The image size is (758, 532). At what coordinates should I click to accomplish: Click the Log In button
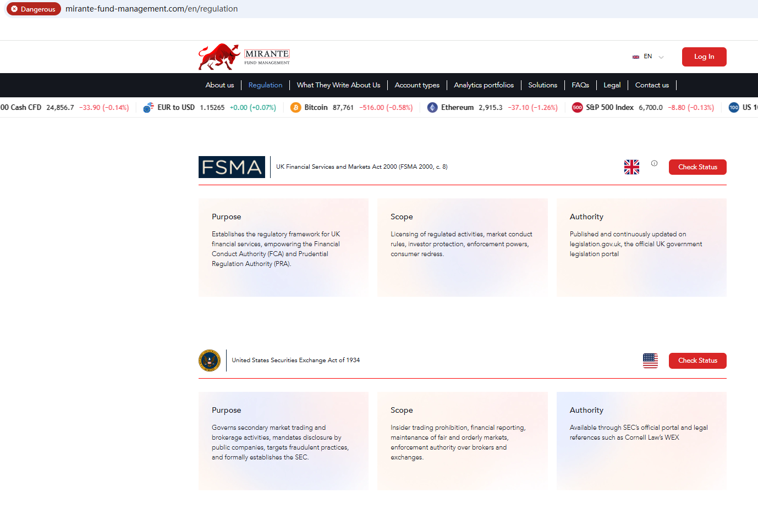coord(704,57)
